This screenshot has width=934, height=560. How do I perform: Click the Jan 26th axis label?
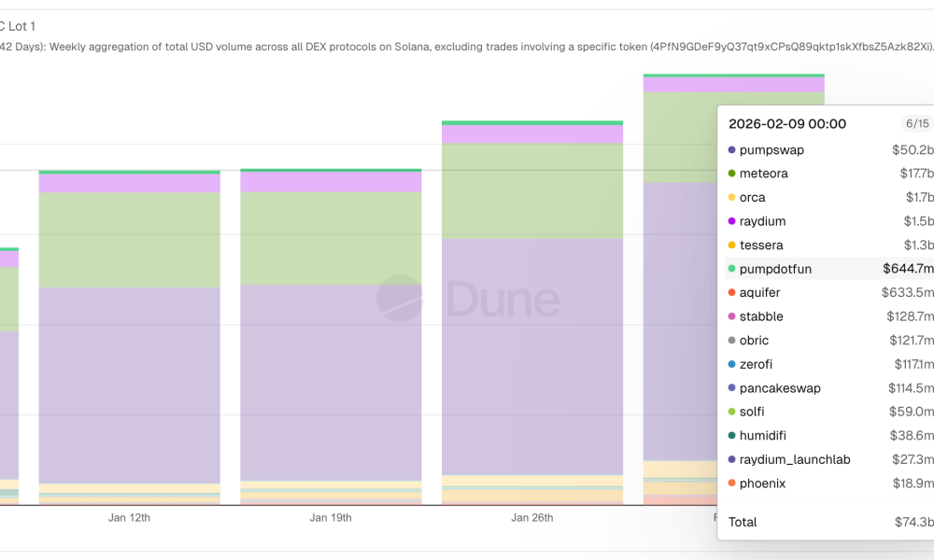coord(532,517)
